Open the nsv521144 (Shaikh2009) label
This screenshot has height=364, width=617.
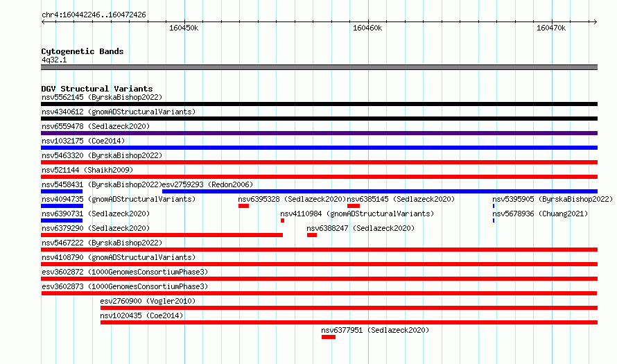(87, 170)
